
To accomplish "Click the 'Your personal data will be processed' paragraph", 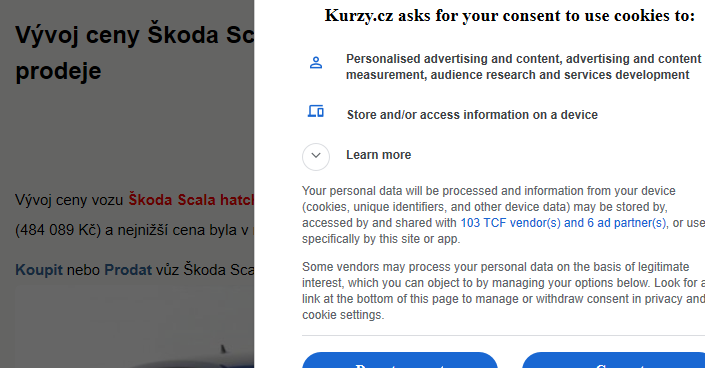I will [x=503, y=215].
